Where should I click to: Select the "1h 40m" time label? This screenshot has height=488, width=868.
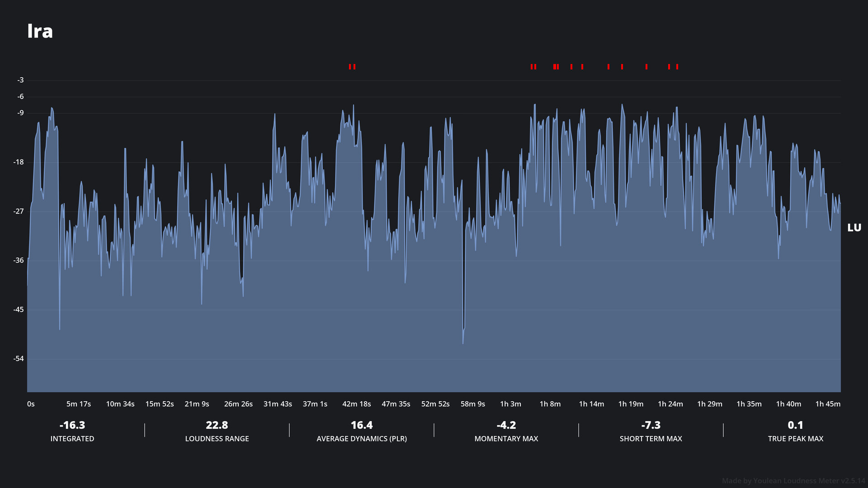[788, 404]
